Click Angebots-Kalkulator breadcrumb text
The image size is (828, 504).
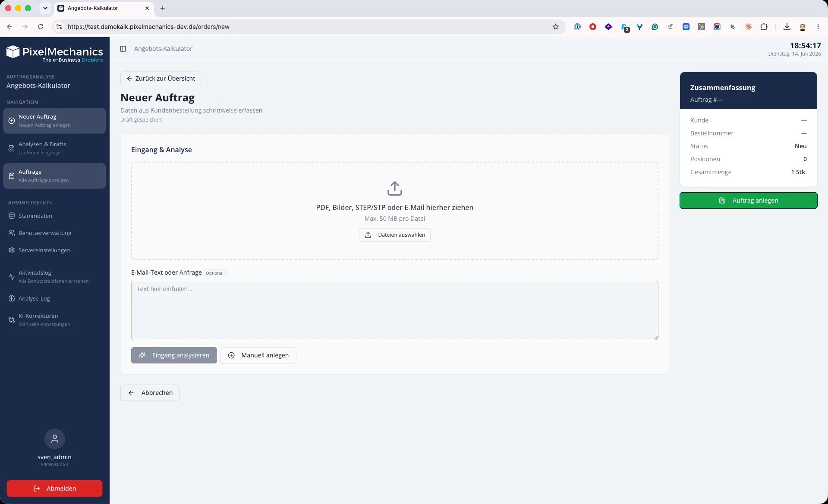click(x=163, y=49)
